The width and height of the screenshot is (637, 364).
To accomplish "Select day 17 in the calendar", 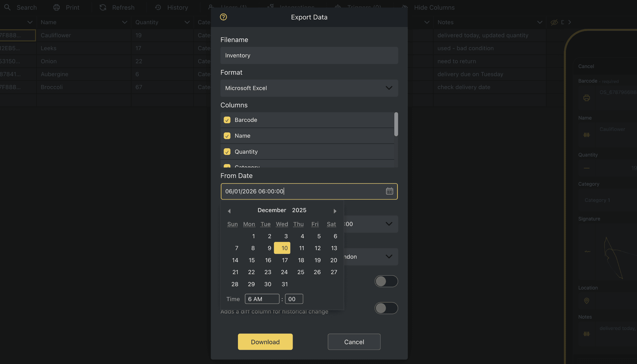I will [x=284, y=260].
